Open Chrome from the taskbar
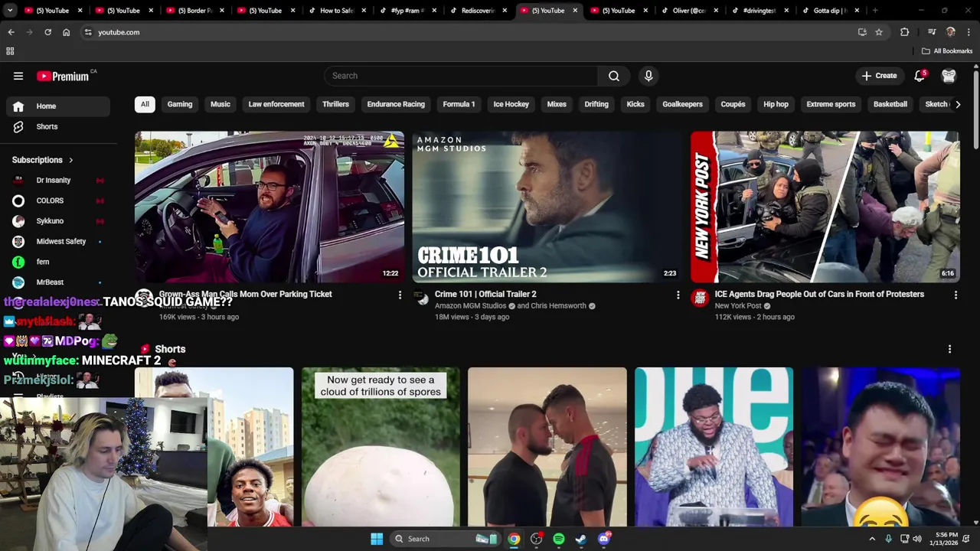 click(514, 539)
